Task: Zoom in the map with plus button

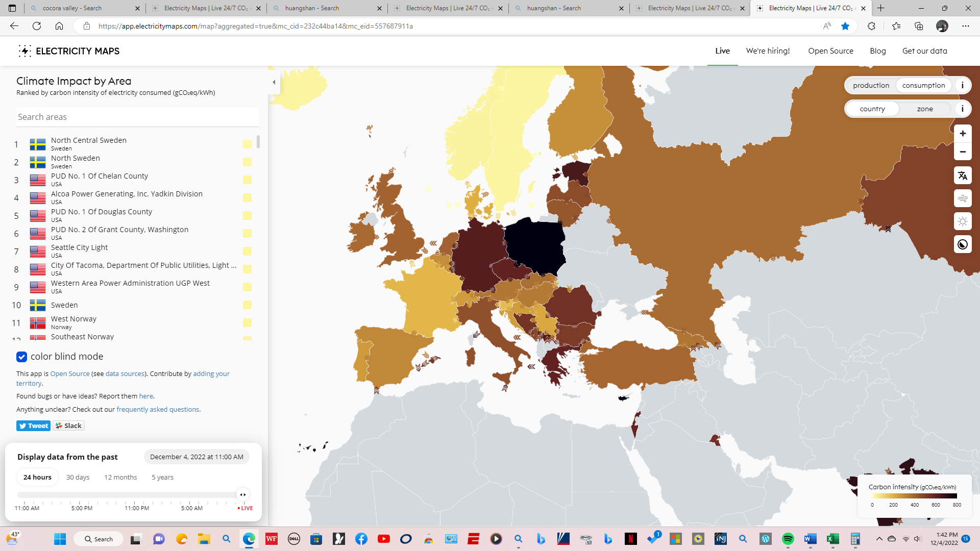Action: [962, 134]
